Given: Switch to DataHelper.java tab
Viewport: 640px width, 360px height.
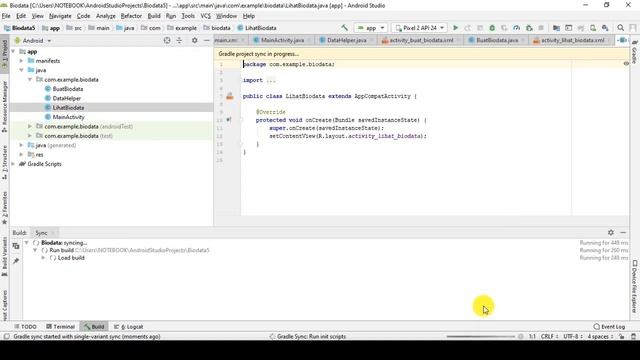Looking at the screenshot, I should coord(347,40).
